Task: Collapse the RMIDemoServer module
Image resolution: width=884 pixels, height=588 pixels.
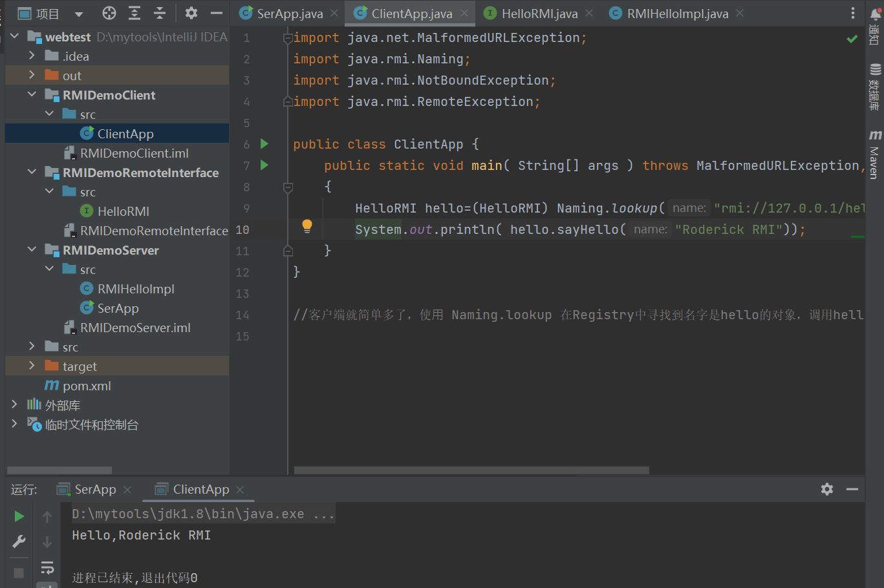Action: pos(32,250)
